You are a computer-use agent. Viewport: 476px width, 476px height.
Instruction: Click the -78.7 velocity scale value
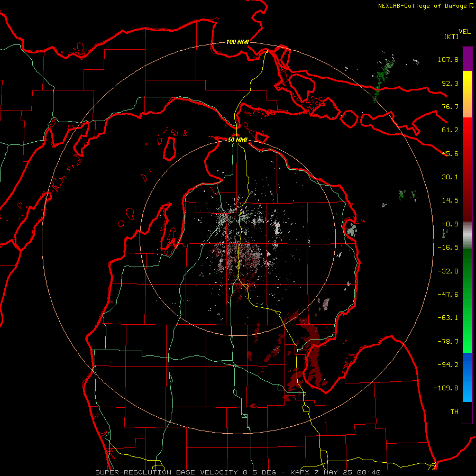tap(448, 342)
